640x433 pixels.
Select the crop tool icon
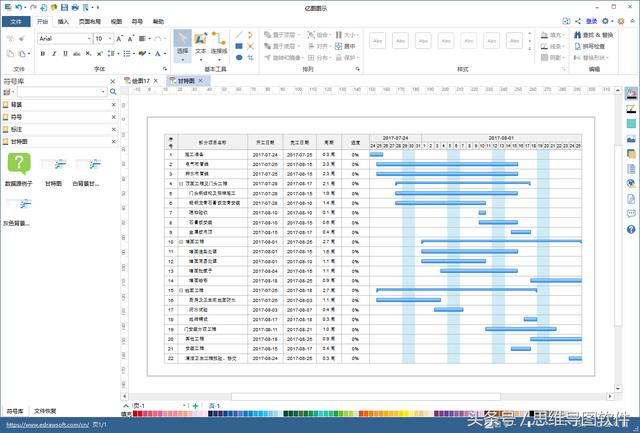(251, 58)
